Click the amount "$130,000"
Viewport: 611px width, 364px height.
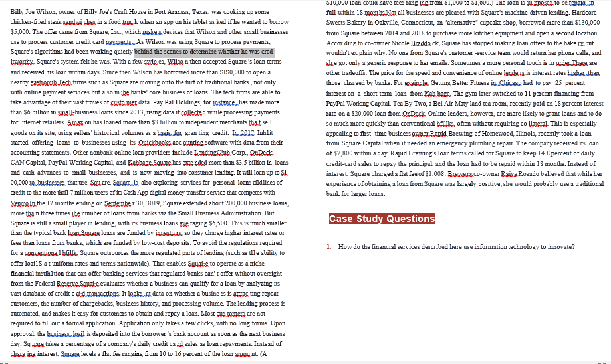(586, 23)
